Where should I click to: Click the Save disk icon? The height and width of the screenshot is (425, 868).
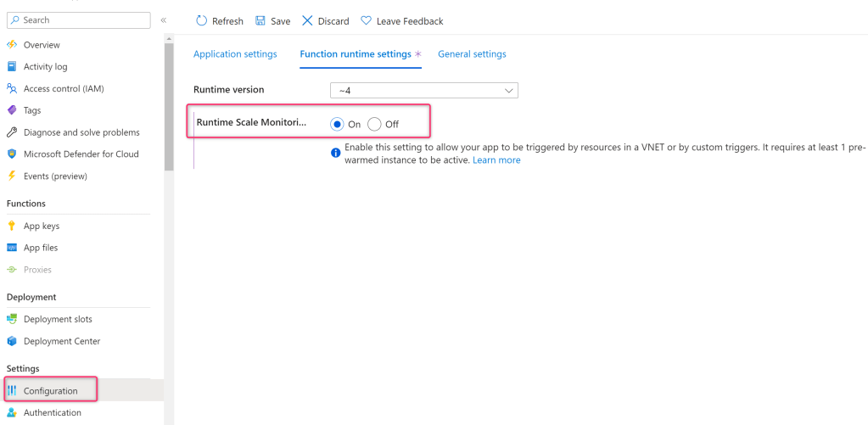click(x=260, y=21)
